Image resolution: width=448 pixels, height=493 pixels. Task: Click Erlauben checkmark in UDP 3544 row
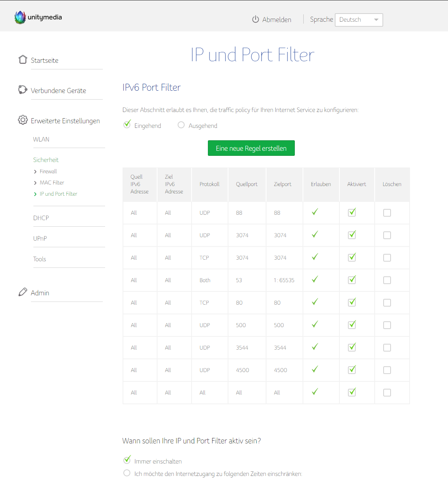coord(315,346)
